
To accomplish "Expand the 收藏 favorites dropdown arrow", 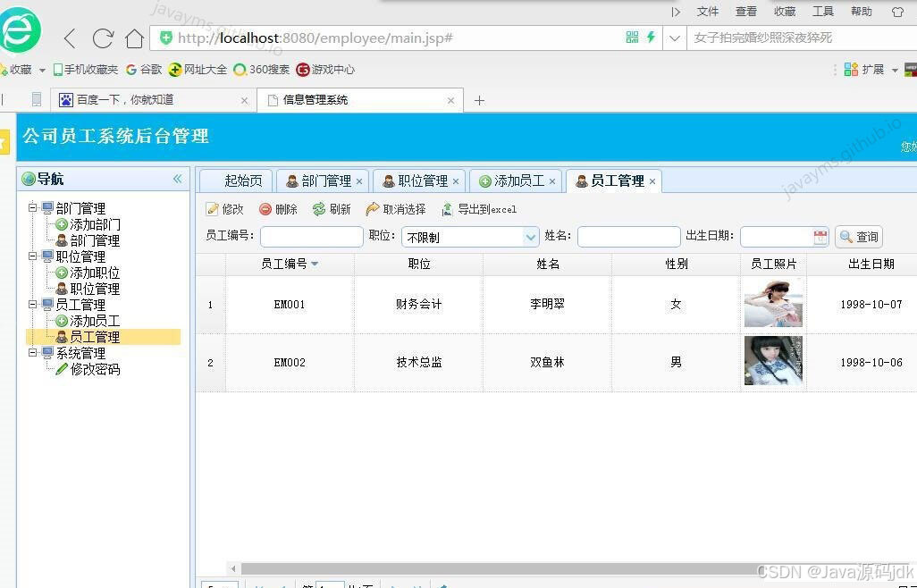I will pos(42,70).
